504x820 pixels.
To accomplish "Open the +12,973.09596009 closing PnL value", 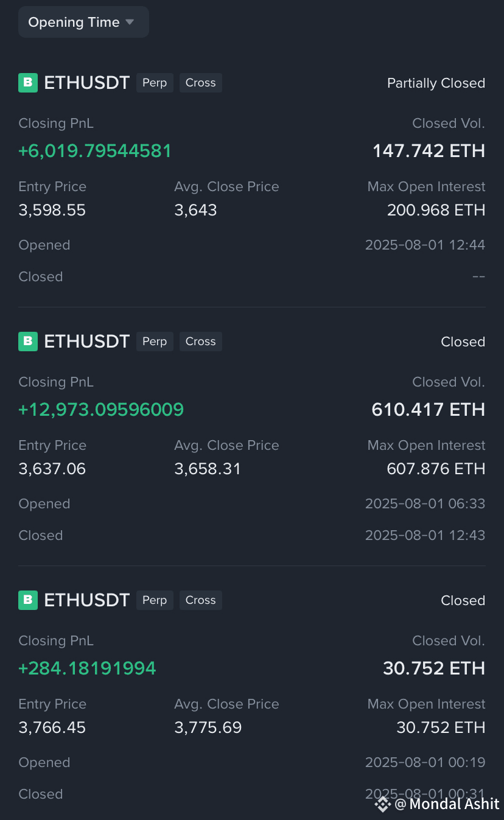I will click(x=101, y=410).
